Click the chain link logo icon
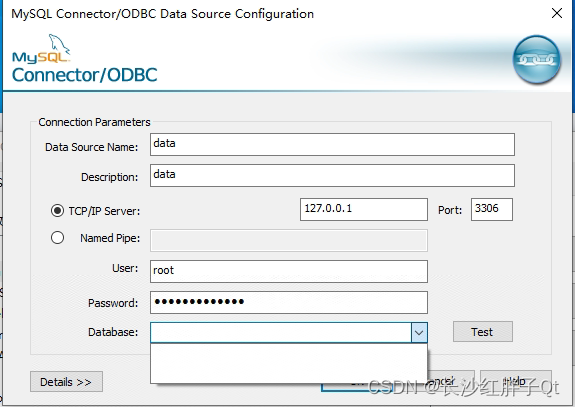The image size is (575, 407). (x=536, y=59)
